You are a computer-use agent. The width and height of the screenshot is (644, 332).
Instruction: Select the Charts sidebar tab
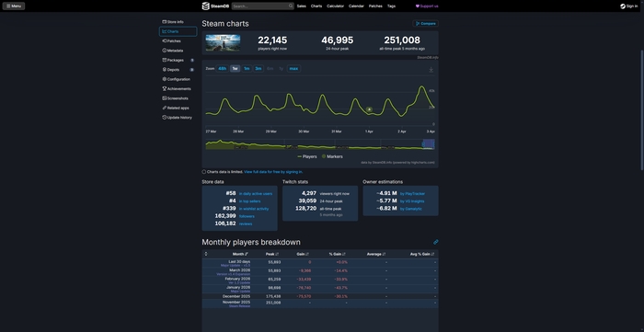[x=178, y=31]
